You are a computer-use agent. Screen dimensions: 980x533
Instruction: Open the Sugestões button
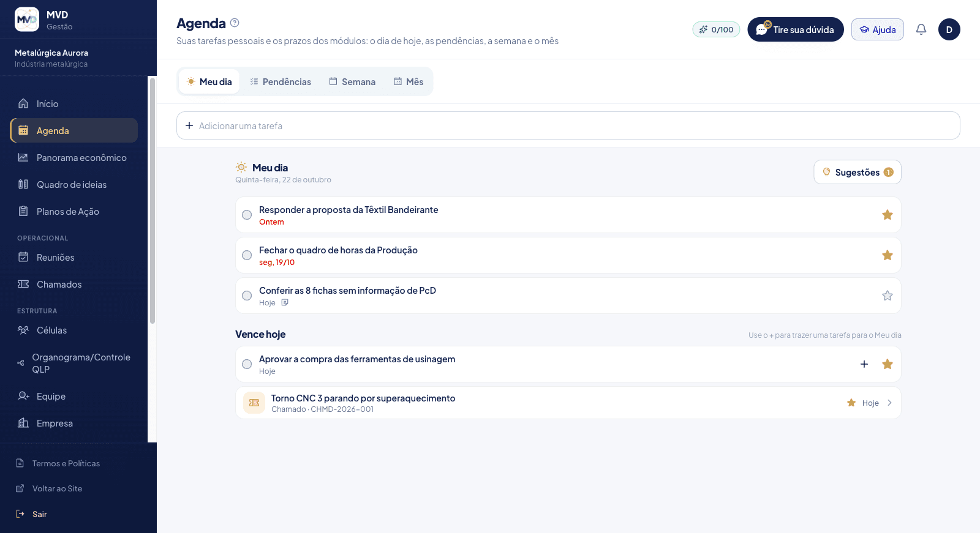[858, 172]
